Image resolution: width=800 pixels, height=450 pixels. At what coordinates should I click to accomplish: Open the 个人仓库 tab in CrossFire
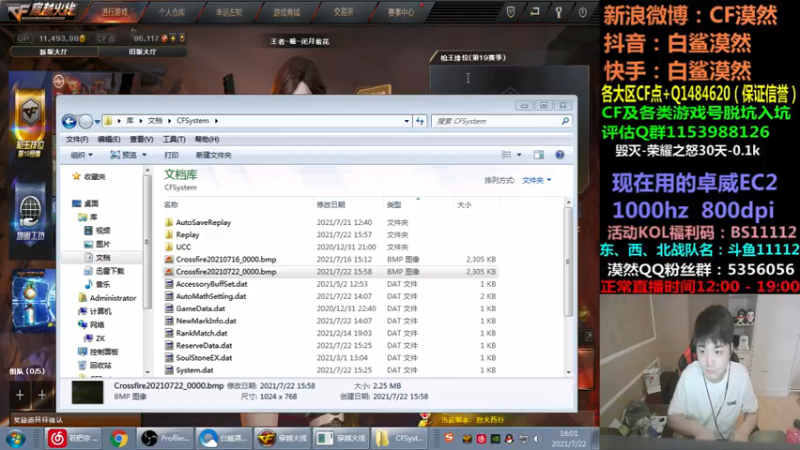tap(171, 12)
